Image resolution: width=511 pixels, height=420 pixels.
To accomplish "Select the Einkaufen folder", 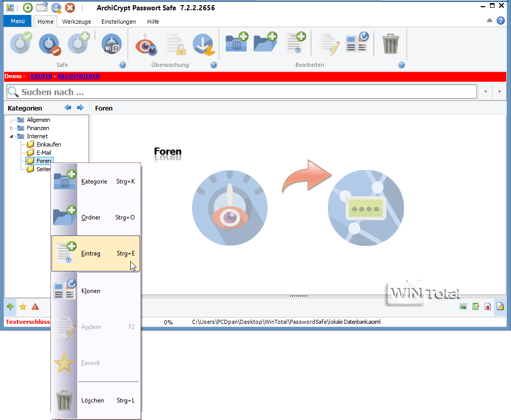I will click(48, 144).
